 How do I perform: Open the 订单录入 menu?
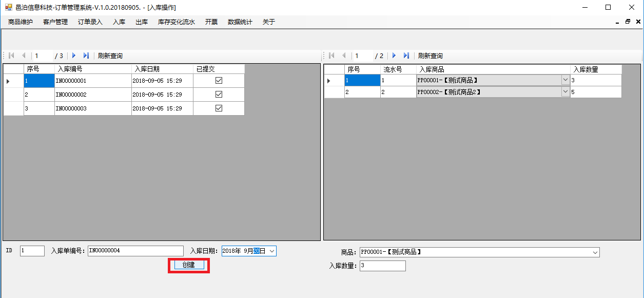click(x=90, y=22)
